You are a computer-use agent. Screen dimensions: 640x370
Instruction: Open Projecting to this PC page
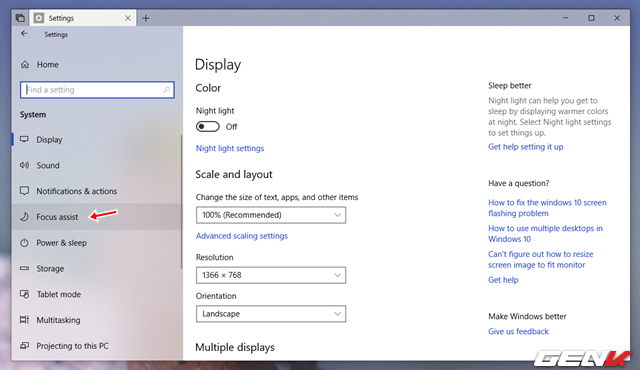97,346
